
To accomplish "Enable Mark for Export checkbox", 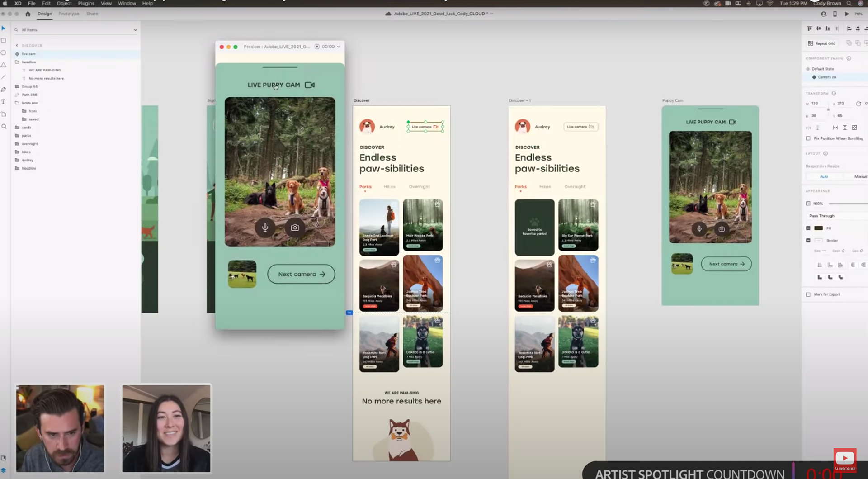I will point(808,294).
